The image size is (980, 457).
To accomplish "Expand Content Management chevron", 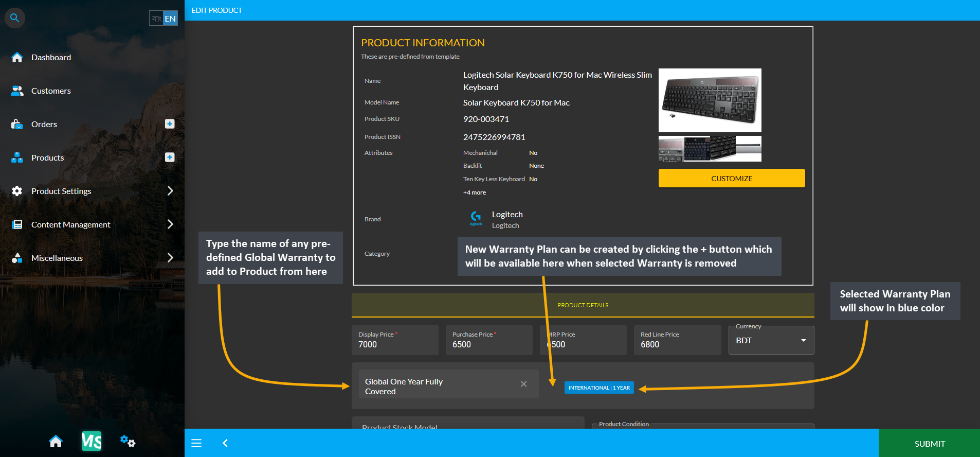I will 170,224.
